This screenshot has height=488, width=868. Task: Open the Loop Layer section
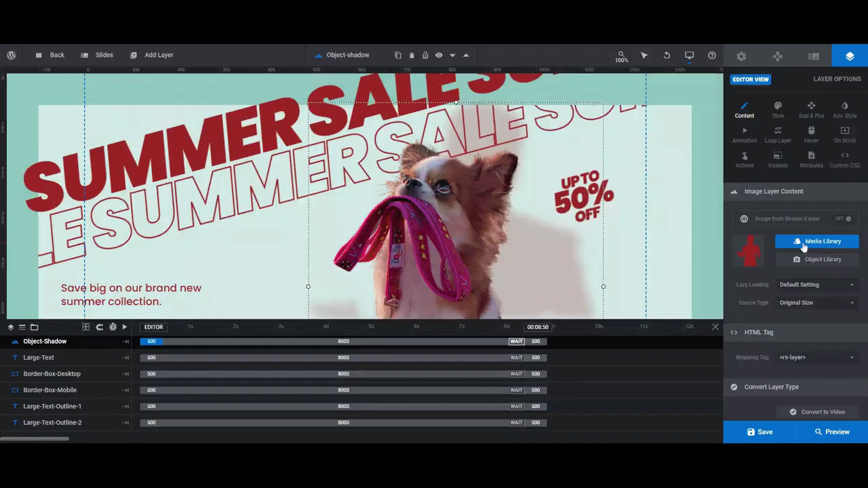tap(778, 135)
